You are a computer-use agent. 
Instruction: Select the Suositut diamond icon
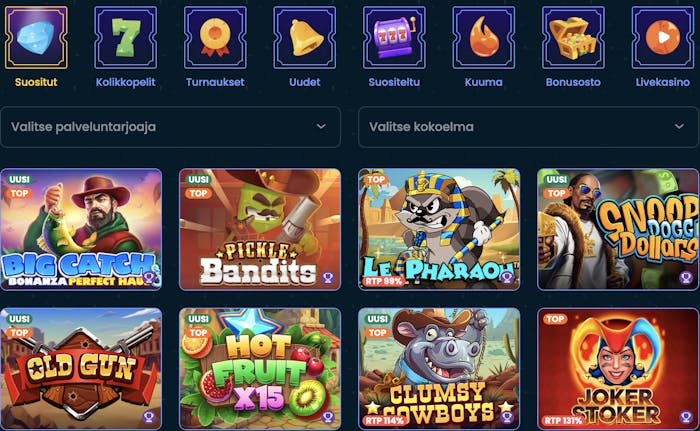click(x=36, y=38)
